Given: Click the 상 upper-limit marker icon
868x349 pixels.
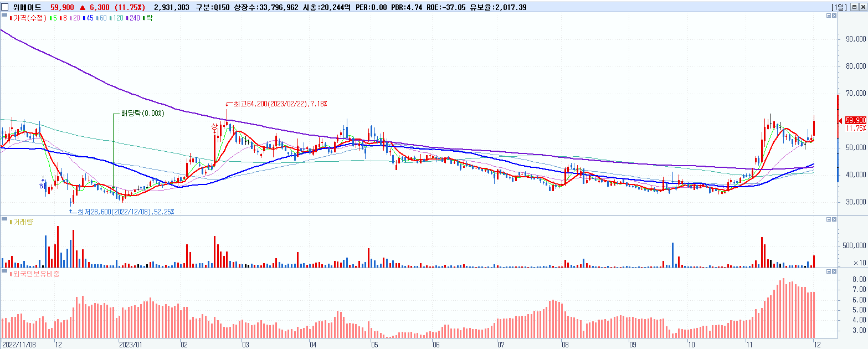Looking at the screenshot, I should point(214,127).
